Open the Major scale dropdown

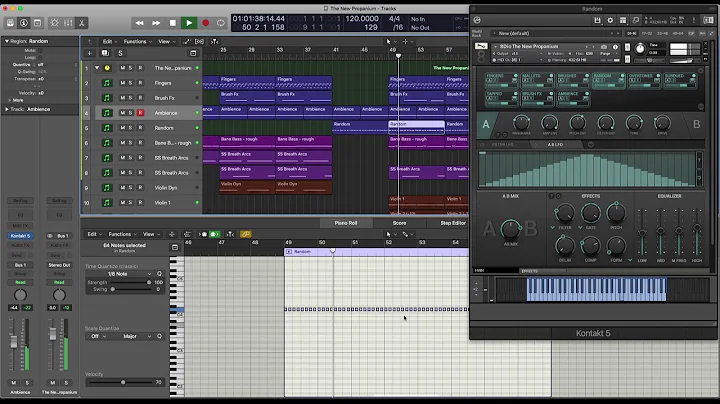[132, 337]
